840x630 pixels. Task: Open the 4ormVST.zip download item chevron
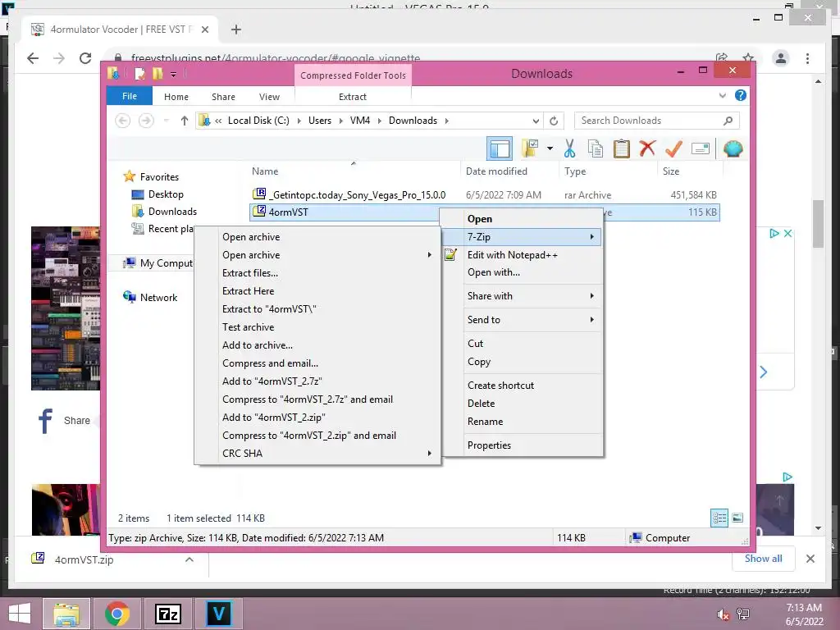189,559
